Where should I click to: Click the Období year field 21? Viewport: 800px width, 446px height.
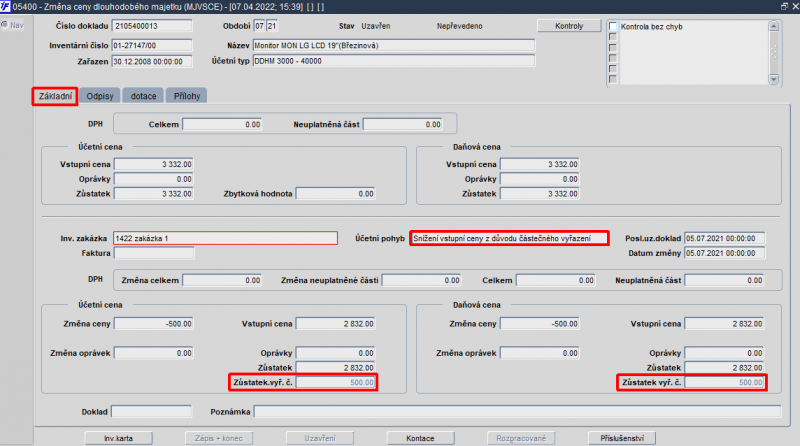272,26
